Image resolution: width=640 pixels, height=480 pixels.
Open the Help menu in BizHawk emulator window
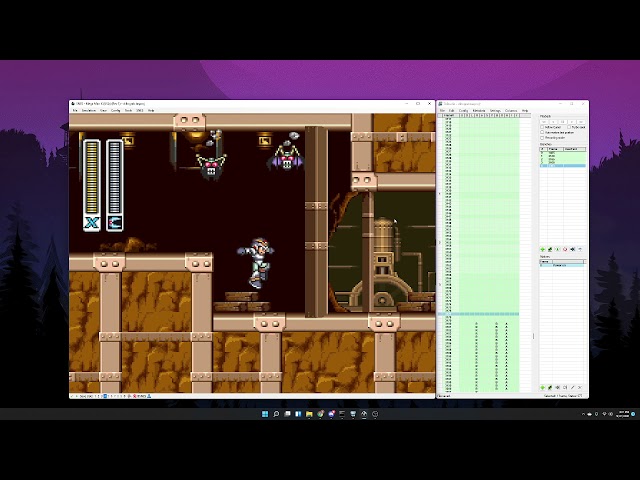click(x=151, y=111)
